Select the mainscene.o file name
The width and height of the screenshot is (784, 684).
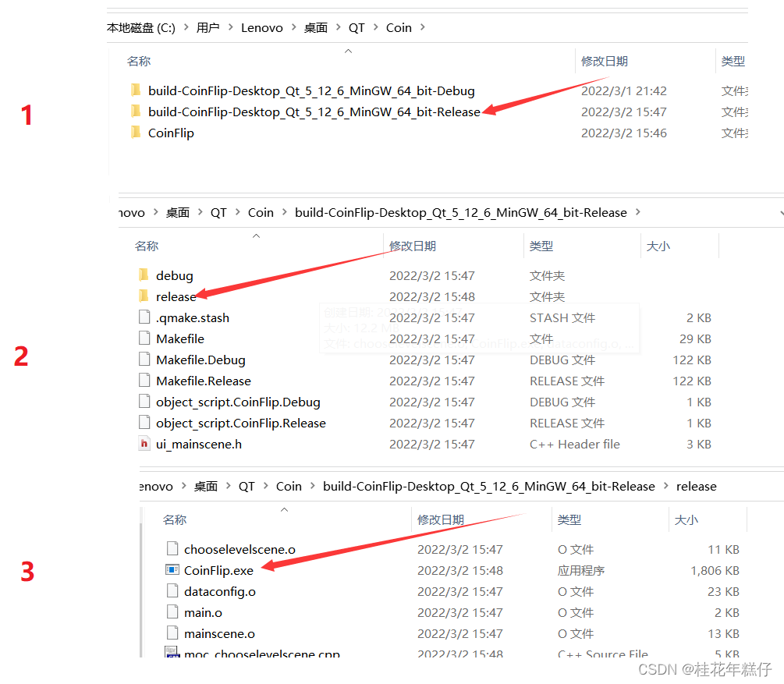pyautogui.click(x=219, y=633)
